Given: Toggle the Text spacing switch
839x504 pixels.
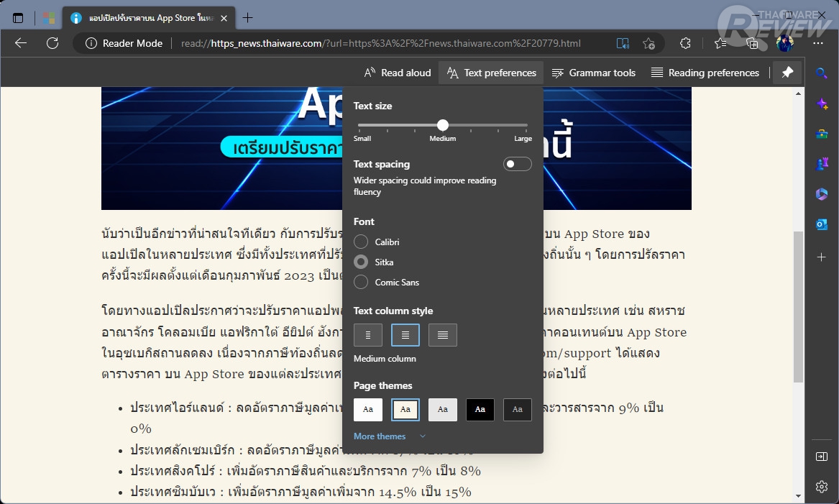Looking at the screenshot, I should (x=518, y=164).
